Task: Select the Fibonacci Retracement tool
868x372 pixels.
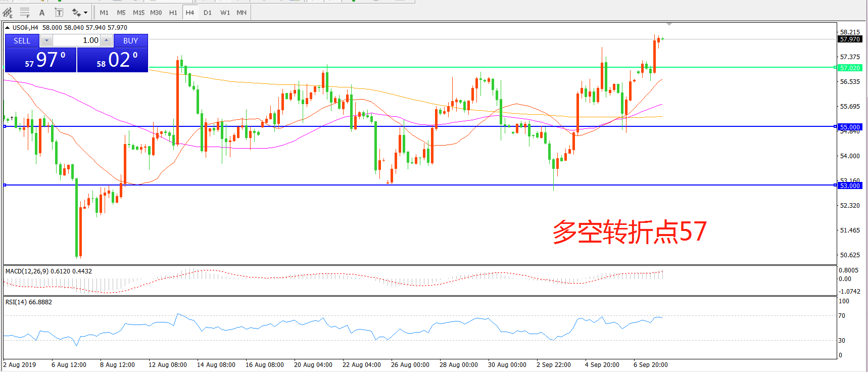Action: coord(25,12)
